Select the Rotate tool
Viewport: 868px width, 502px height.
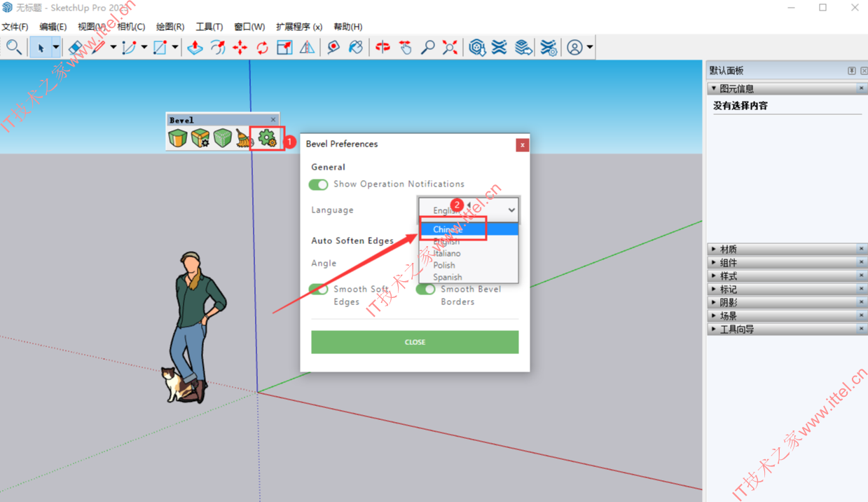263,48
